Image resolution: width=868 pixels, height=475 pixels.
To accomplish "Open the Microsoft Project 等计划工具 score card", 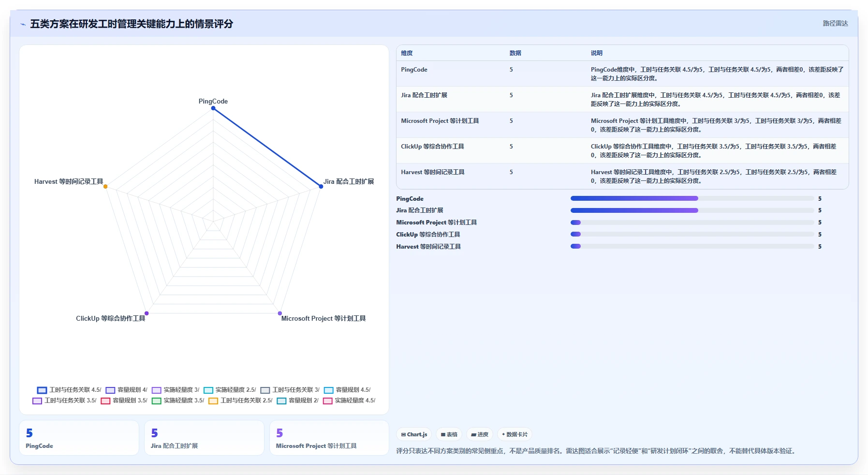I will (x=329, y=438).
